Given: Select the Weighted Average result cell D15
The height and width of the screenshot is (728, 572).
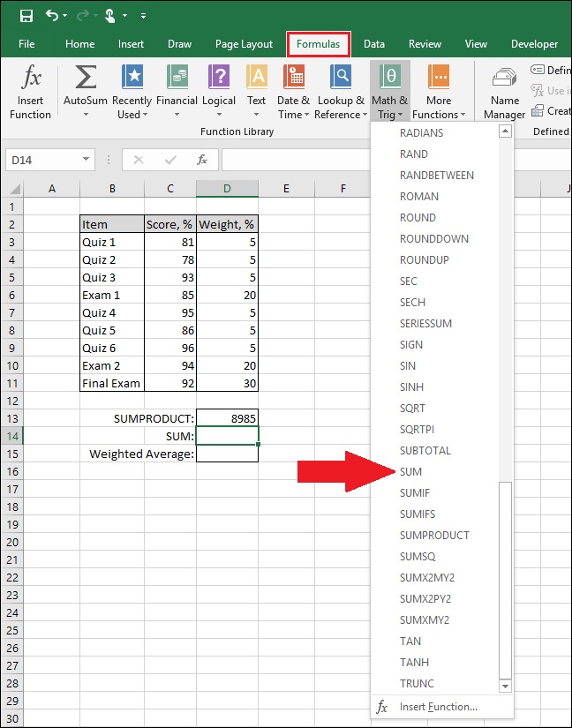Looking at the screenshot, I should [227, 454].
